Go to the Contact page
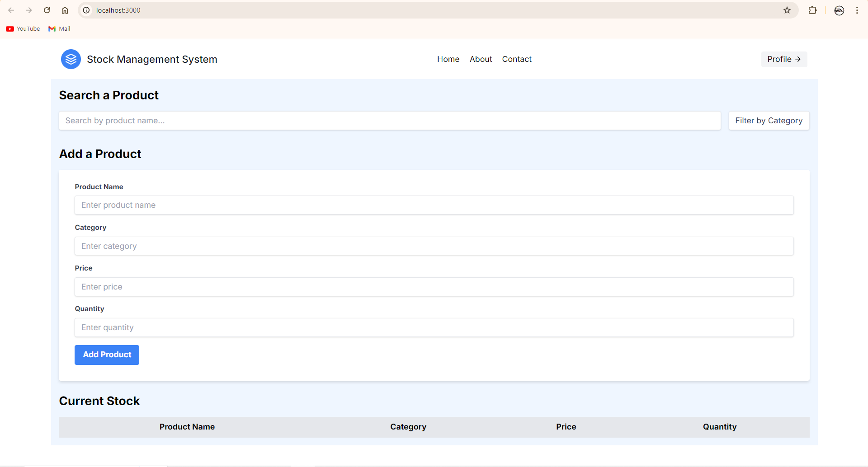Screen dimensions: 868x467 (x=517, y=59)
